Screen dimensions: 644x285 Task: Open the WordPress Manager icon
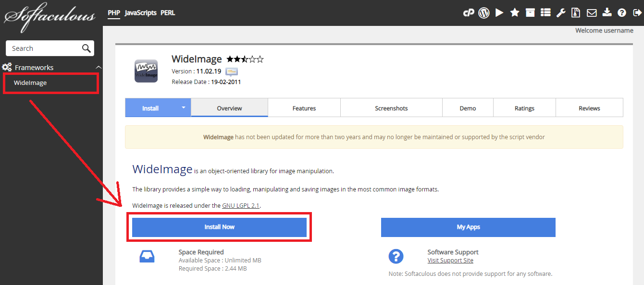point(484,12)
